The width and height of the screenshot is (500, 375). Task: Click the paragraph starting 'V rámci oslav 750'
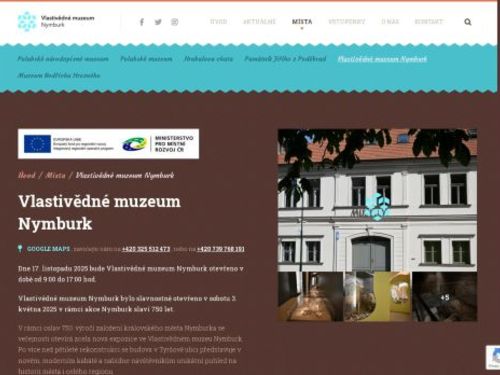pyautogui.click(x=130, y=349)
